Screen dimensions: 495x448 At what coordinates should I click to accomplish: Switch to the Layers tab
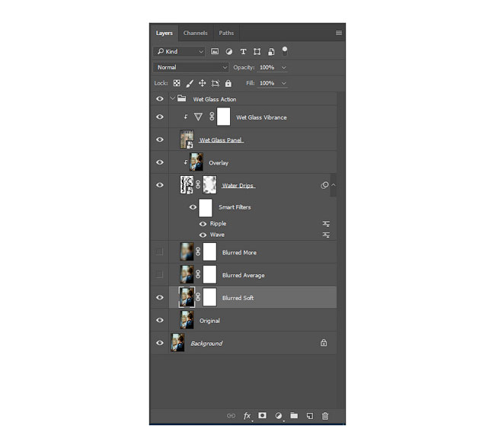coord(164,33)
